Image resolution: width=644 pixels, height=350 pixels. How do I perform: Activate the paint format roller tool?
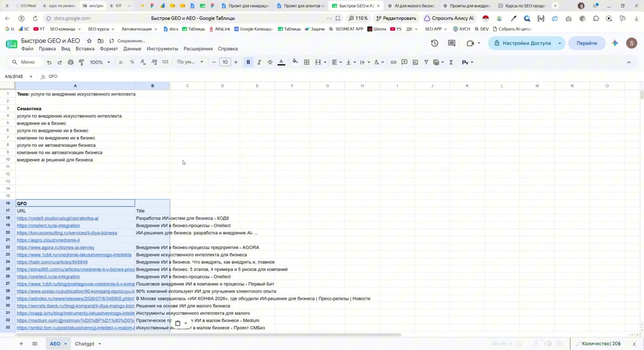pyautogui.click(x=82, y=62)
